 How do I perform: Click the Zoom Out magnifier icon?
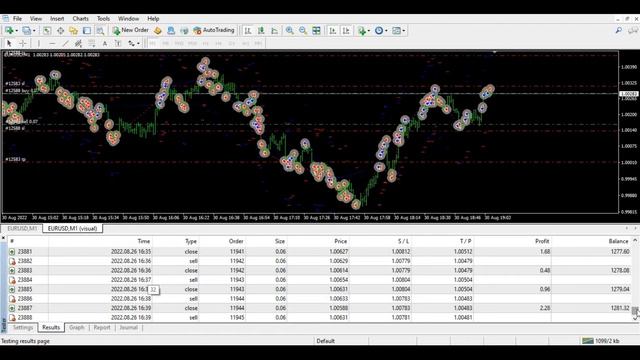[303, 31]
